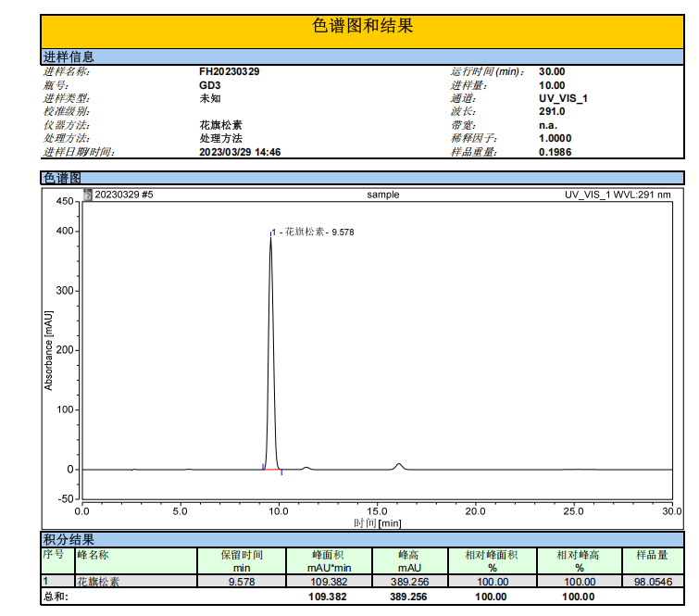Select the peak label 花旗松素 - 9.578

315,233
